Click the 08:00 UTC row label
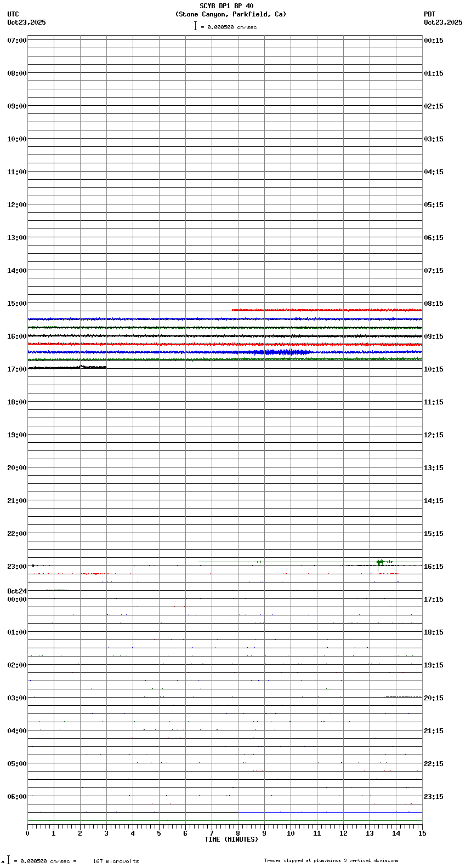Image resolution: width=466 pixels, height=868 pixels. [x=17, y=73]
